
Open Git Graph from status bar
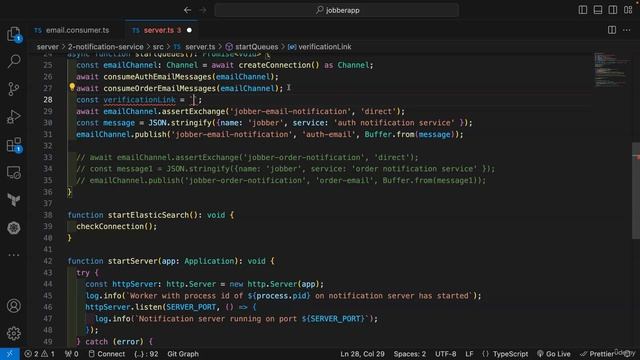pos(183,354)
